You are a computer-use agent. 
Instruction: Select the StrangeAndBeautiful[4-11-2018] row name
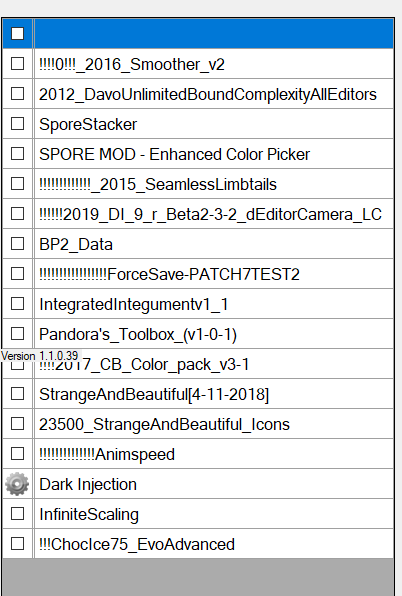[x=154, y=394]
